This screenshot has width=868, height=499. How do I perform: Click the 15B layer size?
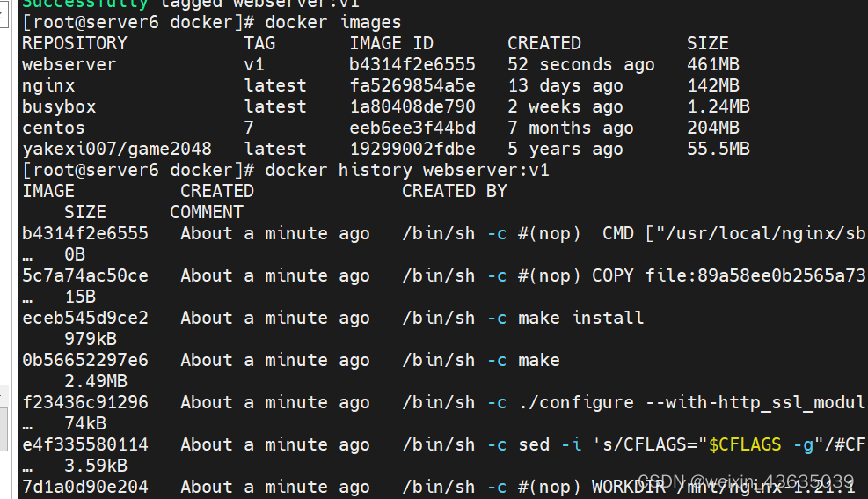[80, 297]
